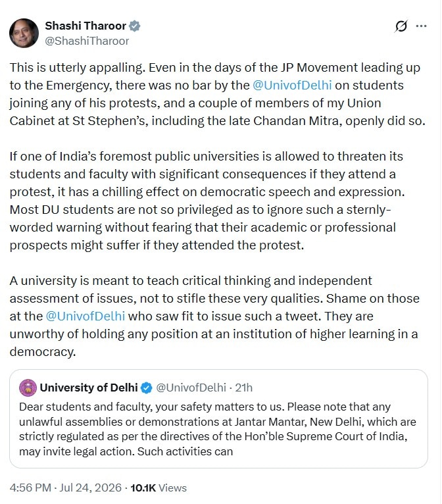
Task: Click the paragraph starting 'If one of India's'
Action: 207,201
